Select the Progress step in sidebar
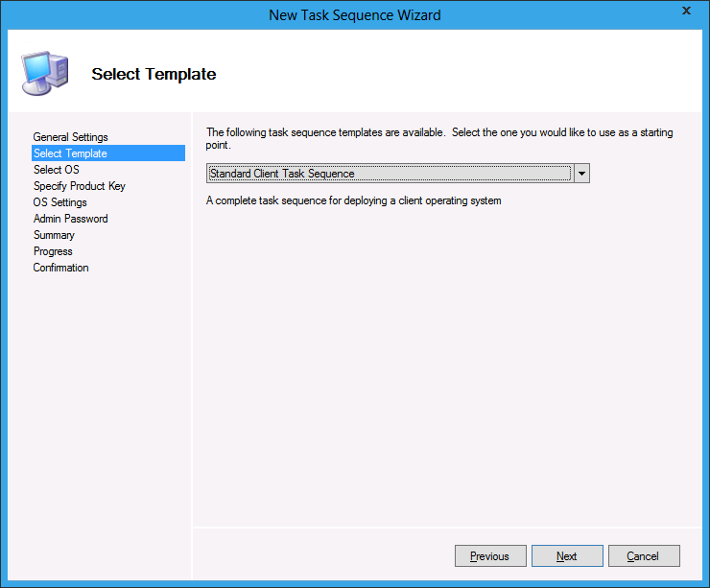Screen dimensions: 710x588 53,251
